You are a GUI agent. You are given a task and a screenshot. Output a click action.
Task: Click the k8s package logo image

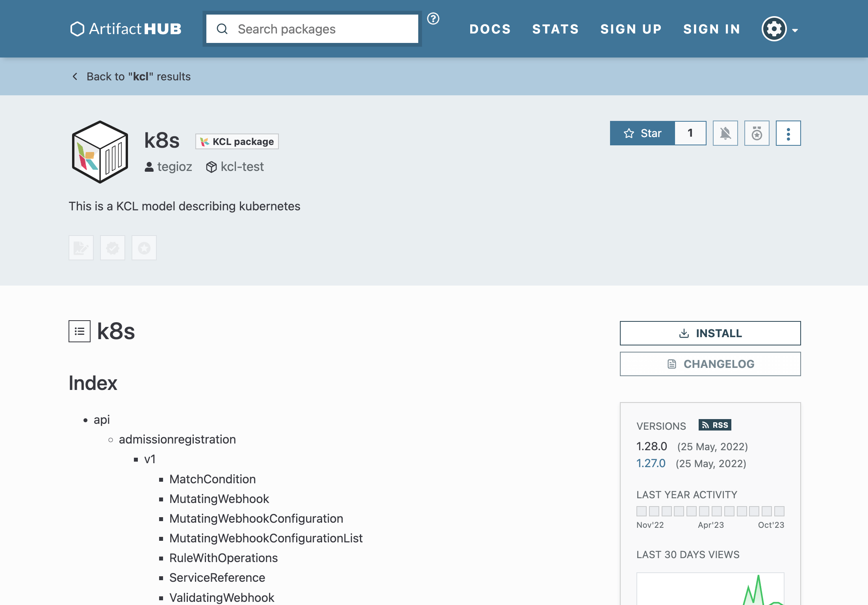coord(100,152)
